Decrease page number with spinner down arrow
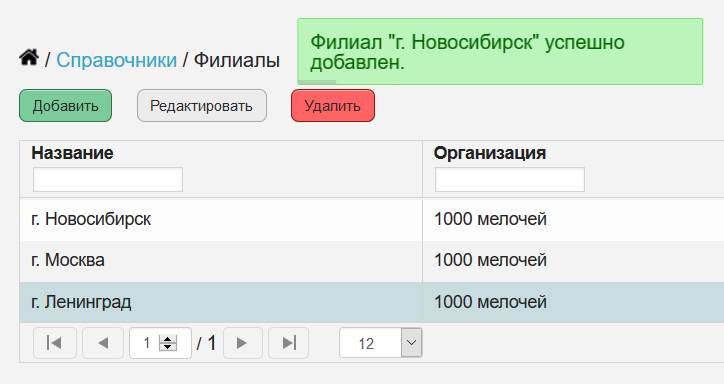The height and width of the screenshot is (384, 724). (x=168, y=347)
